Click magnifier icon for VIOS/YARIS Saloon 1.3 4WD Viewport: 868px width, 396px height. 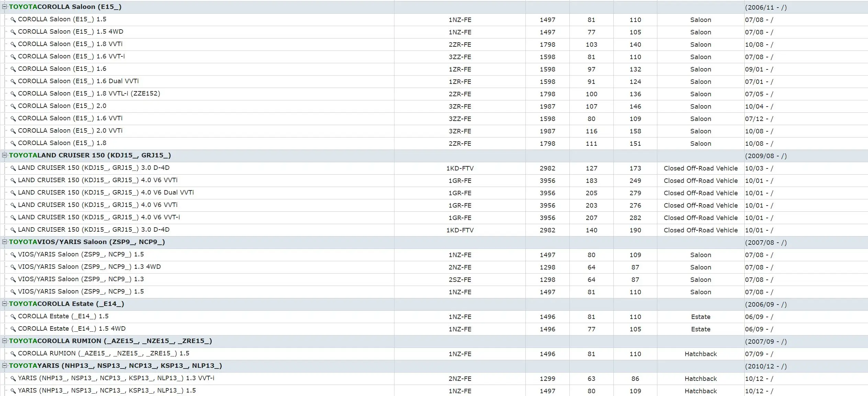tap(13, 267)
